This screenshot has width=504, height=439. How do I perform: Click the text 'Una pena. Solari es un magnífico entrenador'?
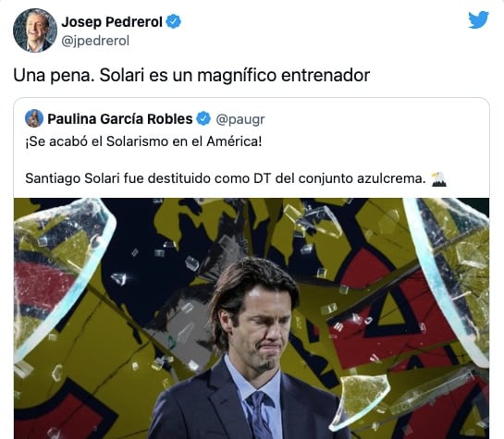tap(191, 76)
